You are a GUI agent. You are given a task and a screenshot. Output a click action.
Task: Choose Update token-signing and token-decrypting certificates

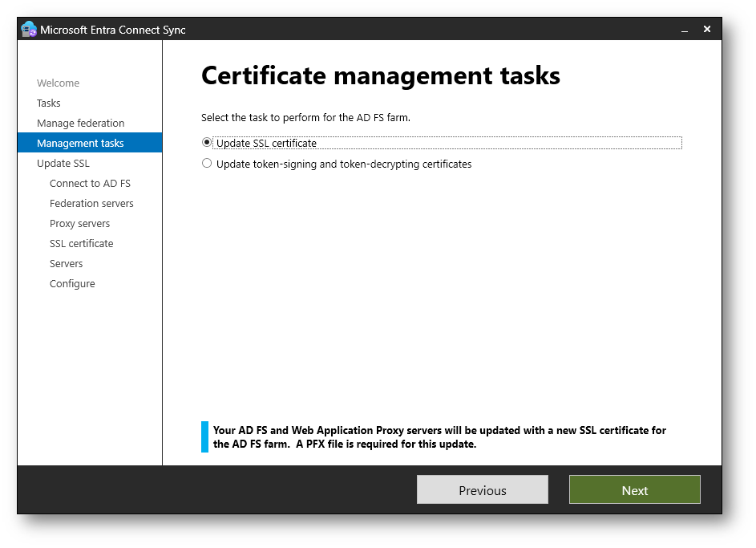point(207,164)
